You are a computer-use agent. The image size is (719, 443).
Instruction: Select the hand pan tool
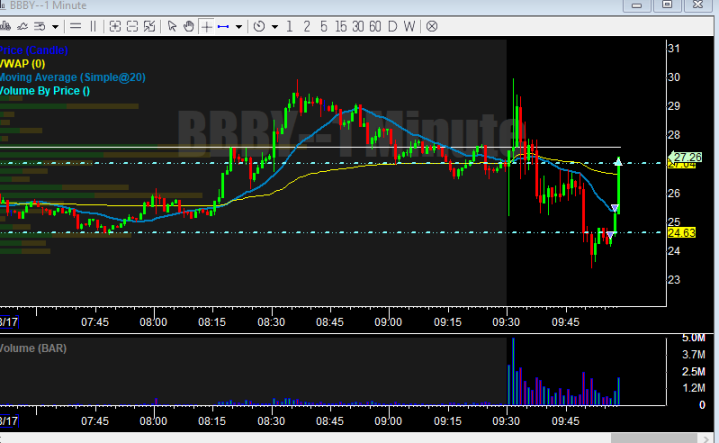click(x=188, y=27)
